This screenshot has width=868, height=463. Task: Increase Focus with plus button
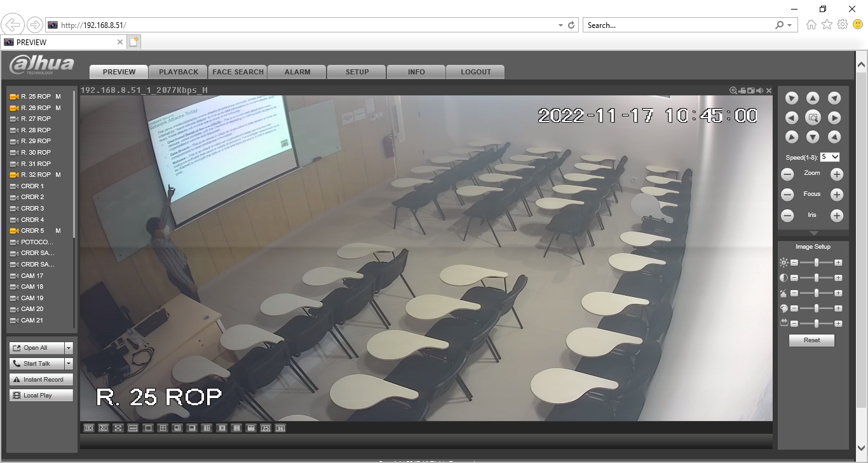[837, 195]
